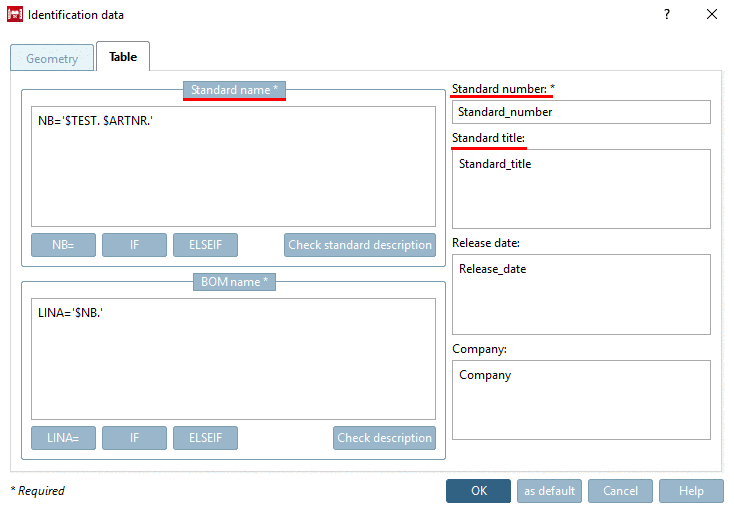Click the Standard title: label
Image resolution: width=734 pixels, height=514 pixels.
(x=488, y=138)
